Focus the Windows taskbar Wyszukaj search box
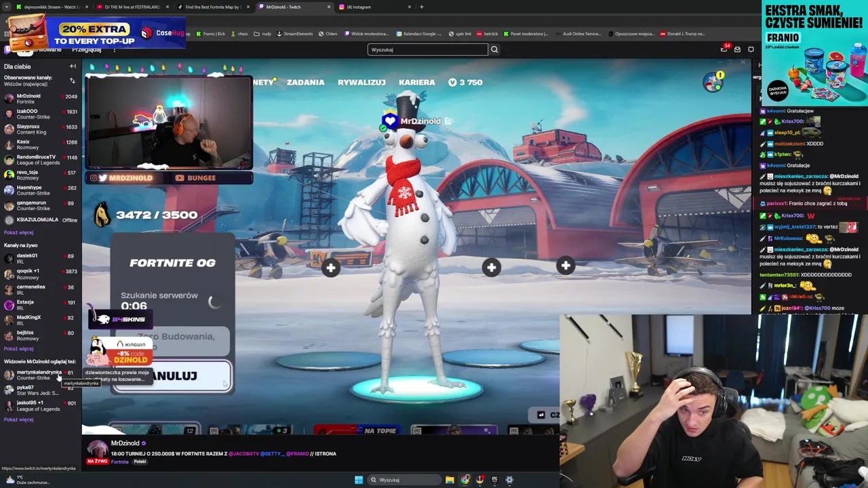 click(403, 480)
